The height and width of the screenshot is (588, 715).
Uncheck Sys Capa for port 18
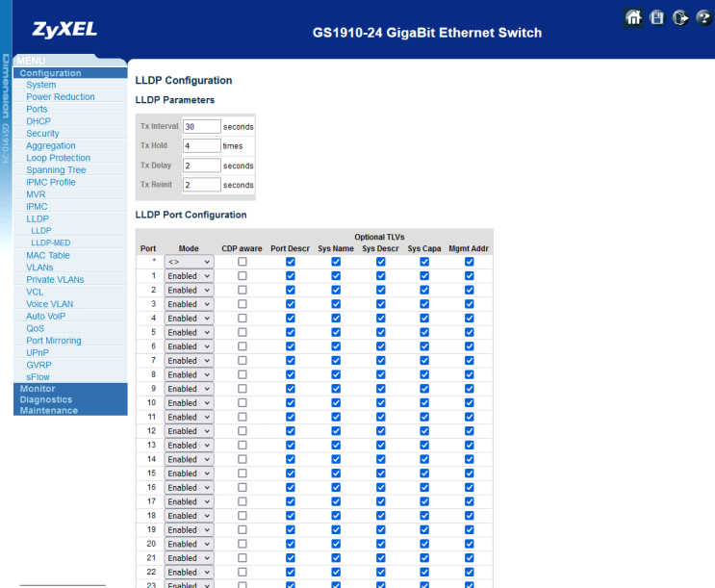click(424, 516)
